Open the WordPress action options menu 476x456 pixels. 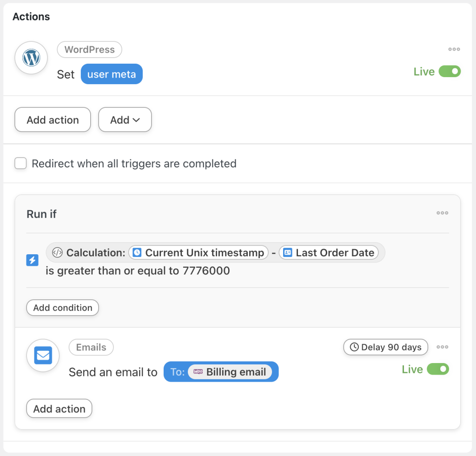point(454,49)
